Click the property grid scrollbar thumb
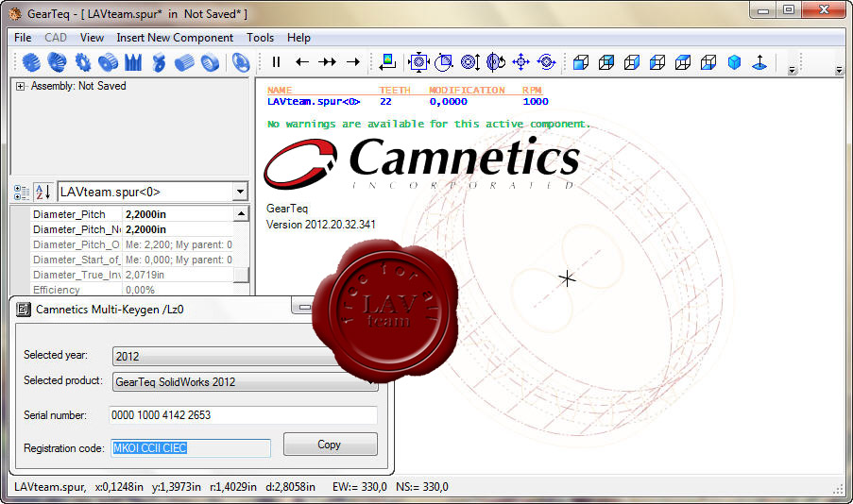853x504 pixels. pyautogui.click(x=241, y=275)
